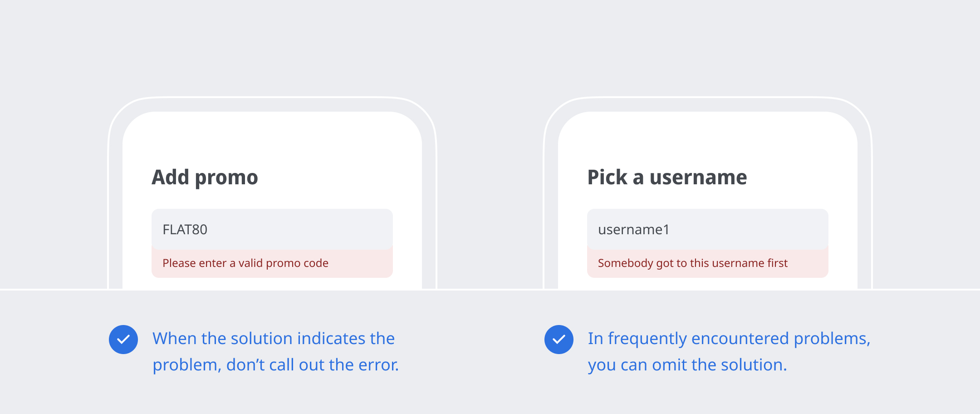Viewport: 980px width, 414px height.
Task: Click the "Please enter a valid promo code" error
Action: (245, 263)
